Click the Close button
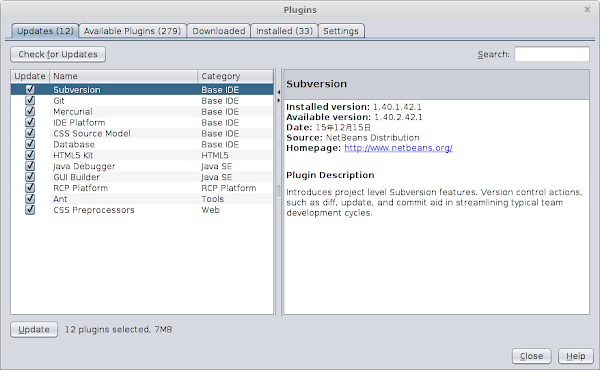 click(532, 356)
